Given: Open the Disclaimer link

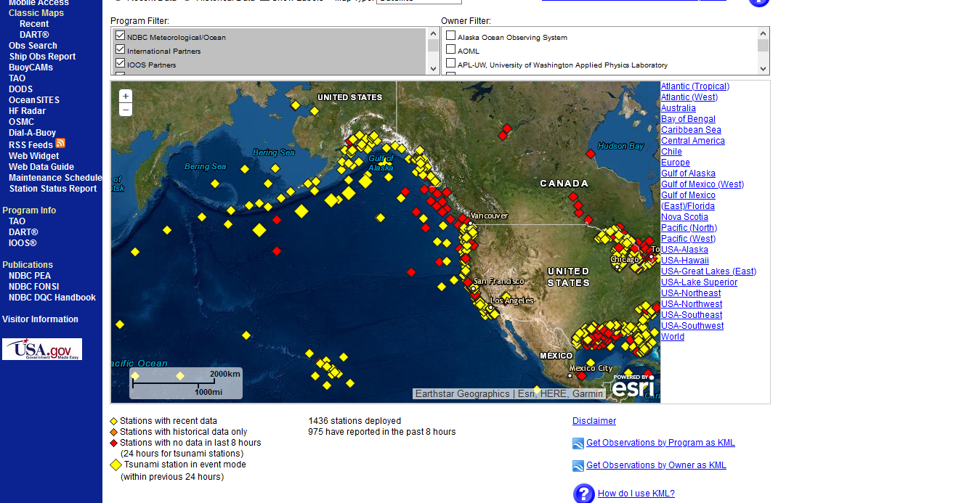Looking at the screenshot, I should [594, 421].
